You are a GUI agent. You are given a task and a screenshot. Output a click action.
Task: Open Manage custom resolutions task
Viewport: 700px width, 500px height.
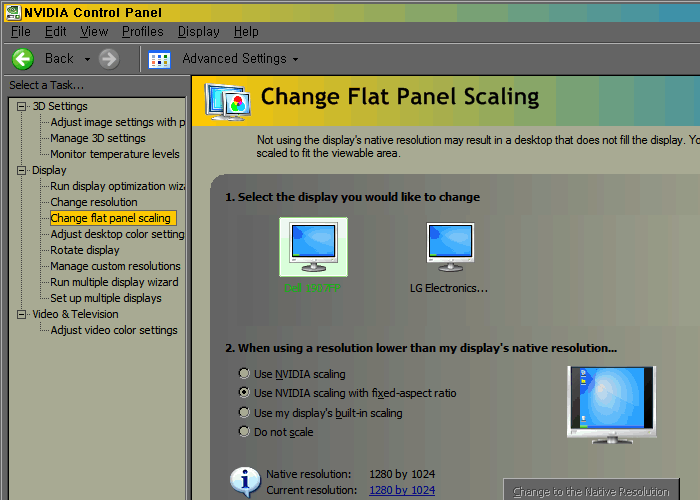[x=115, y=266]
